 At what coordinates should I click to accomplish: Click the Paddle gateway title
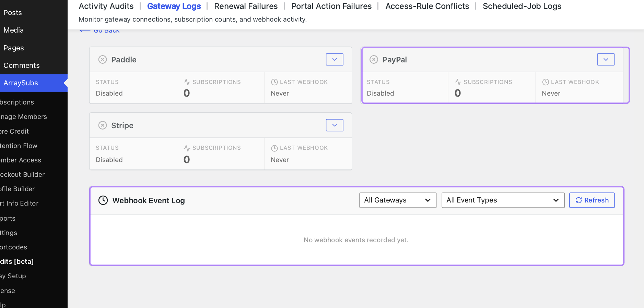(x=124, y=60)
